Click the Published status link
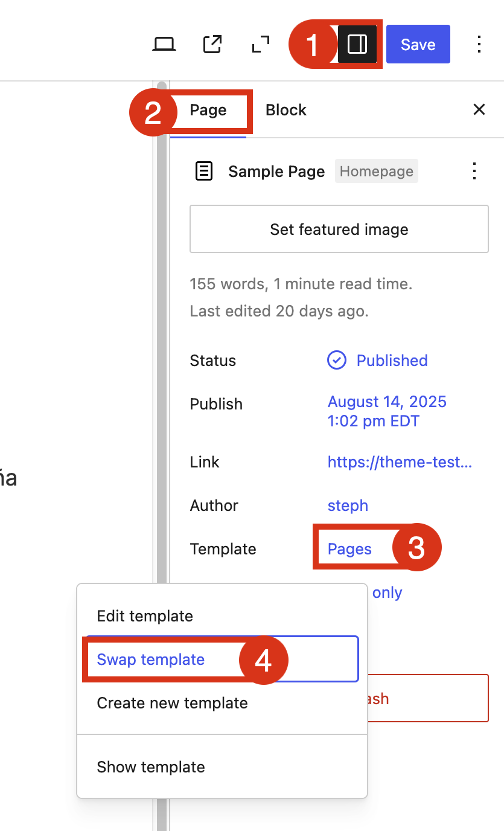 coord(392,361)
